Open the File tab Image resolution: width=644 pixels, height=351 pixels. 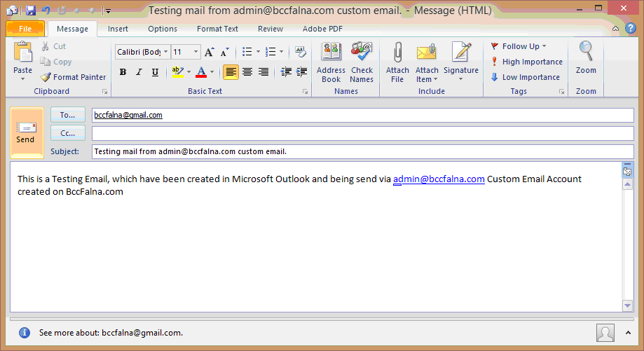coord(25,29)
